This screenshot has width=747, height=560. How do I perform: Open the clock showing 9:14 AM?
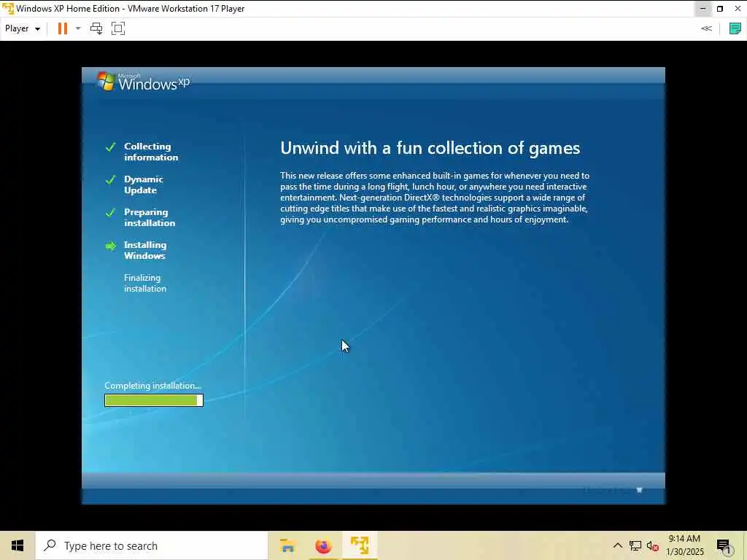click(684, 545)
